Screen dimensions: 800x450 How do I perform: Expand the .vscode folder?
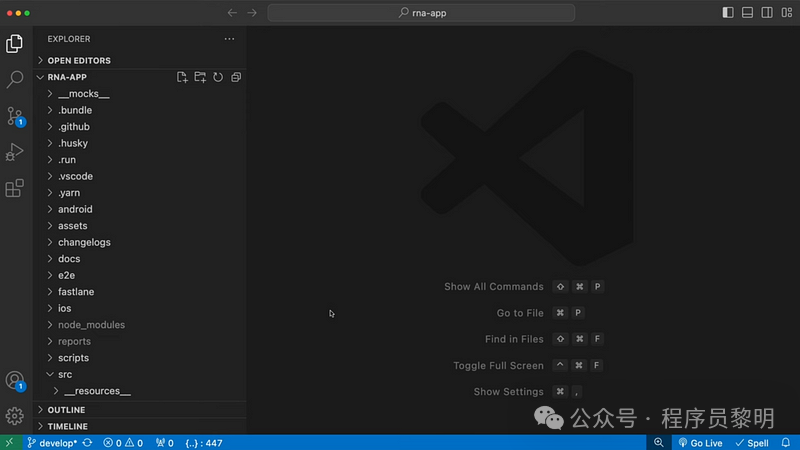click(x=140, y=176)
